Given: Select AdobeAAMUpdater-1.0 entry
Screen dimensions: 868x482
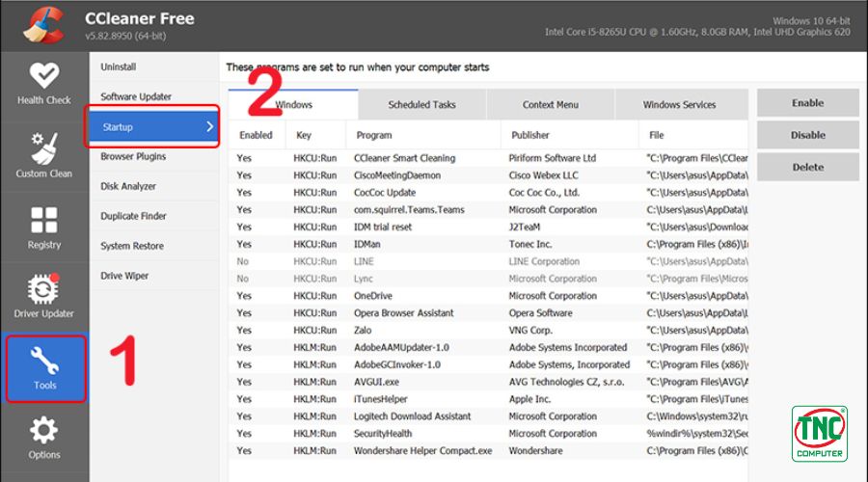Looking at the screenshot, I should [x=488, y=348].
